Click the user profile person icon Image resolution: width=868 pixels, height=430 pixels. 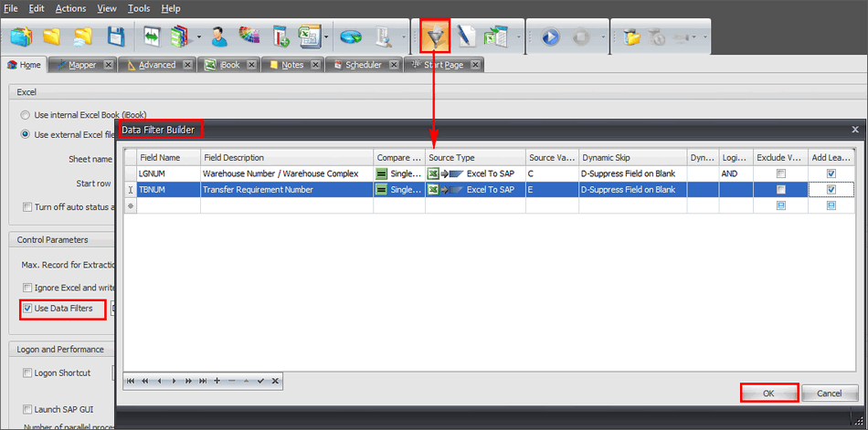click(x=218, y=37)
